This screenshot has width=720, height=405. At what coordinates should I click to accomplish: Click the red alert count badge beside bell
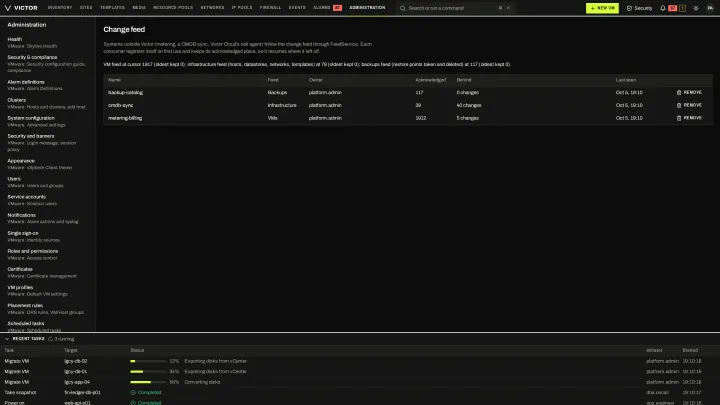coord(673,8)
